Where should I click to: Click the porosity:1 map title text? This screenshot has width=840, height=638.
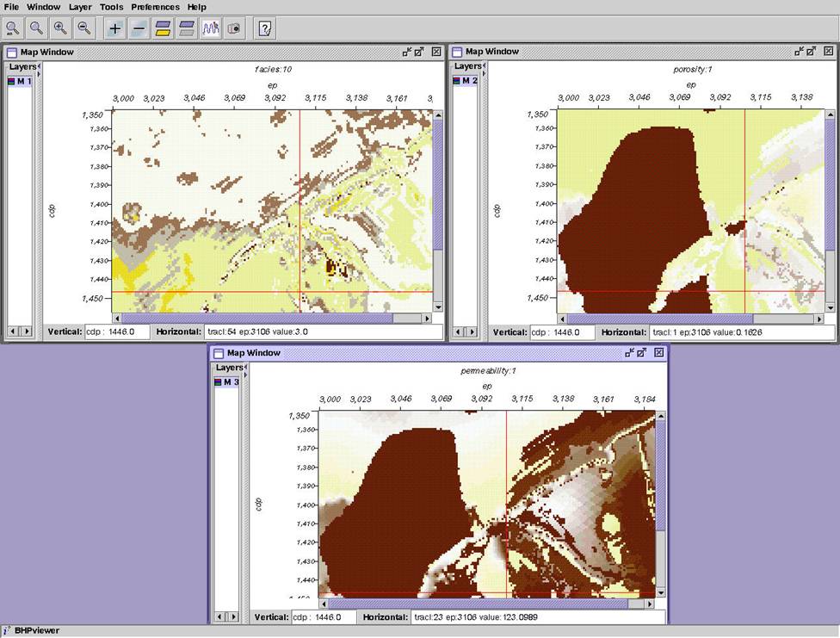692,69
